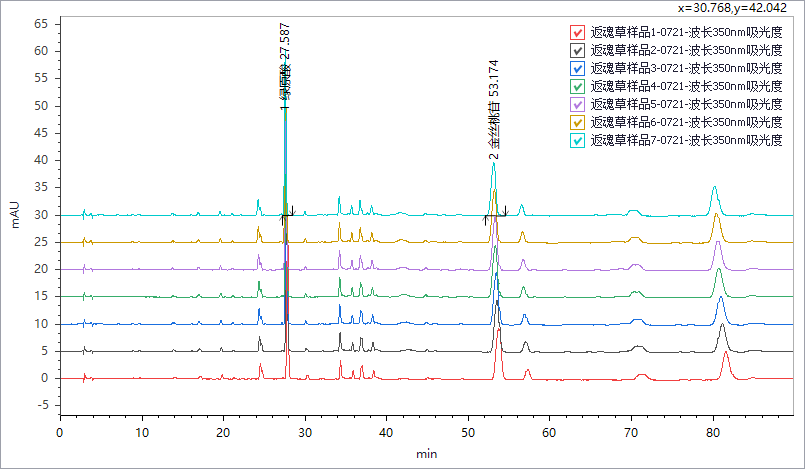Image resolution: width=805 pixels, height=469 pixels.
Task: Click the min x-axis title
Action: (x=427, y=453)
